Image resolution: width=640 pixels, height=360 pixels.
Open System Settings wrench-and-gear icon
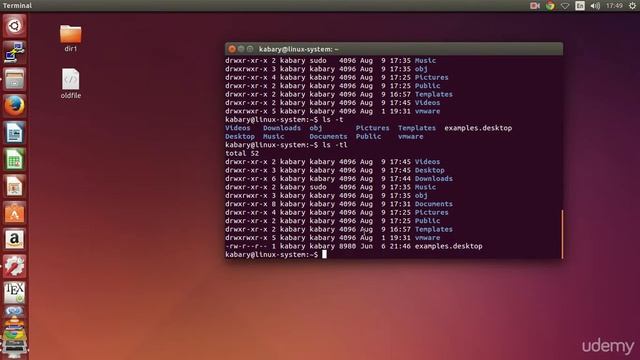point(14,266)
